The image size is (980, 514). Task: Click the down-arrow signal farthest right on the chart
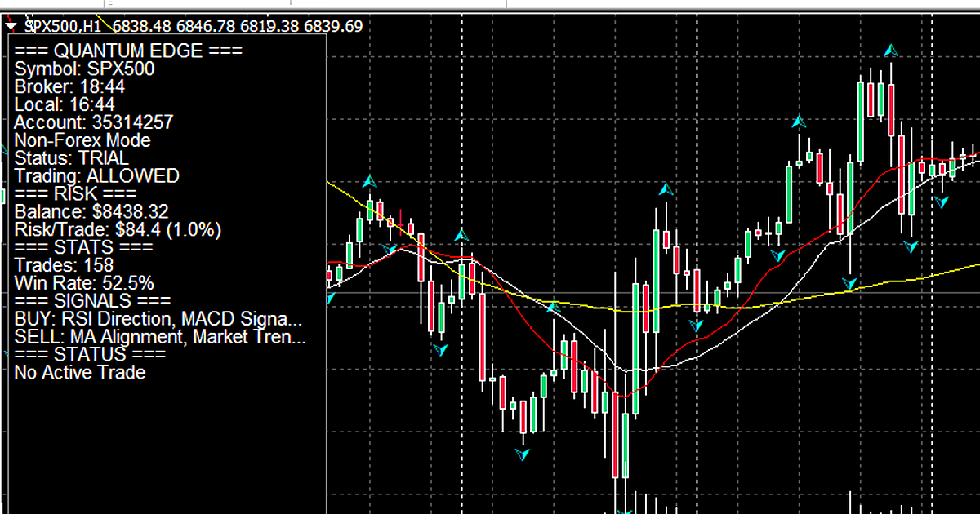(x=942, y=199)
